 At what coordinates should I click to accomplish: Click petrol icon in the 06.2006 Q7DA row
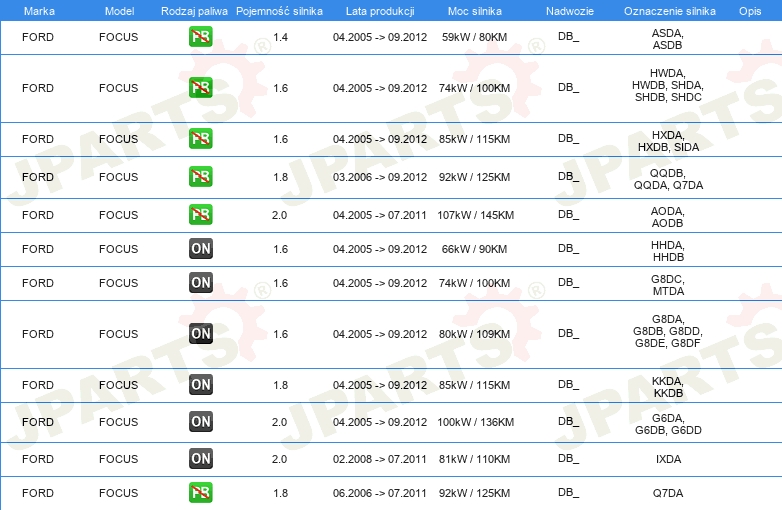pyautogui.click(x=200, y=493)
